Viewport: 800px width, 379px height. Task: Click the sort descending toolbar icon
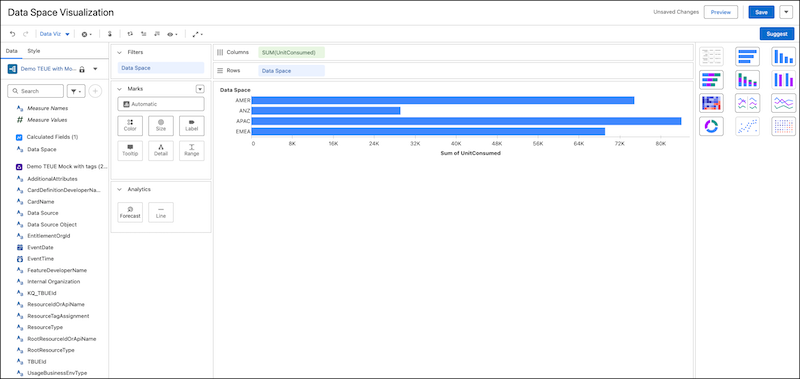point(157,34)
